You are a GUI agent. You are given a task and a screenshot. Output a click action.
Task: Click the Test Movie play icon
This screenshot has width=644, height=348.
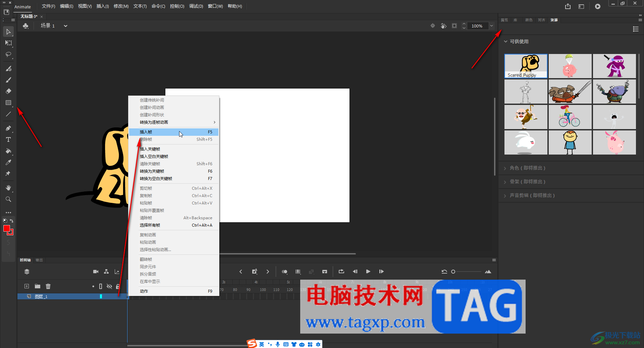tap(598, 6)
